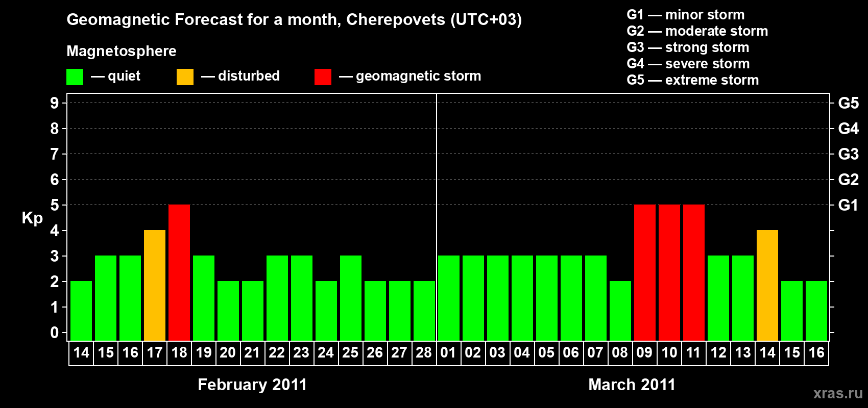This screenshot has width=868, height=408.
Task: Click the date cell 22 in February
Action: coord(277,353)
